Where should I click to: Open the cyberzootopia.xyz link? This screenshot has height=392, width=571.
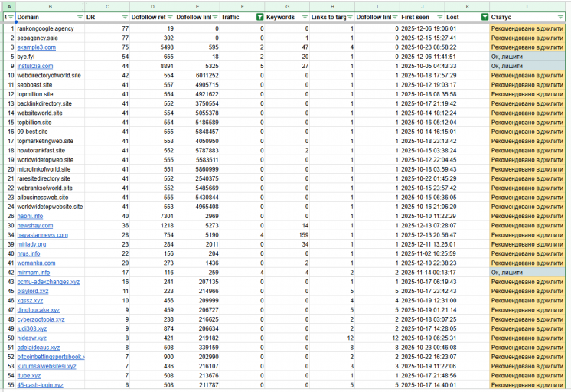click(x=41, y=319)
